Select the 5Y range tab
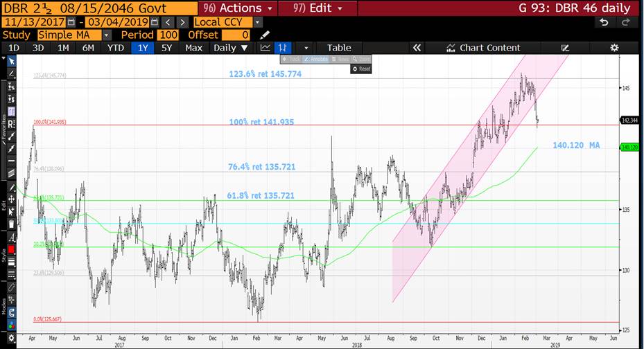Image resolution: width=644 pixels, height=349 pixels. coord(166,48)
